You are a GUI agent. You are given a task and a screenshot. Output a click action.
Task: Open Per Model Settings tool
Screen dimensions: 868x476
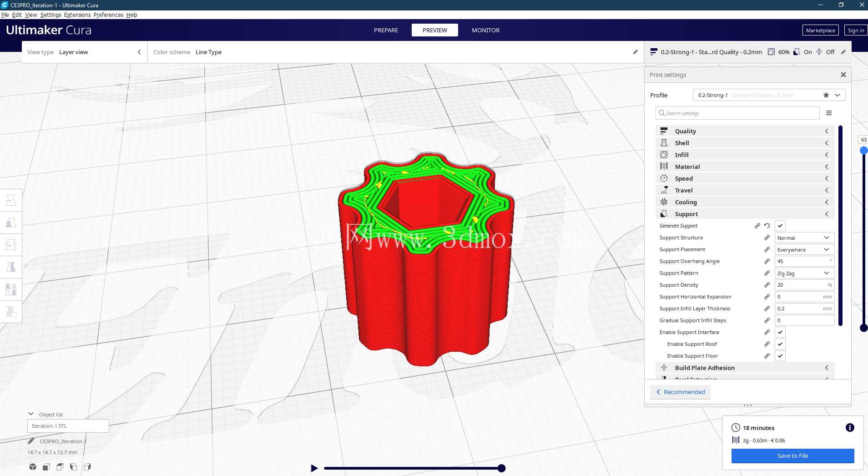tap(11, 289)
